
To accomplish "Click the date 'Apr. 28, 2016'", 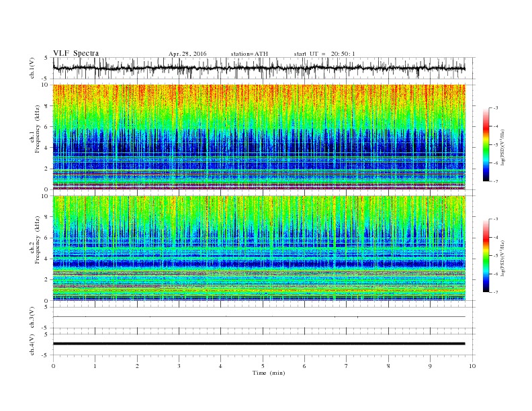I will pos(187,54).
